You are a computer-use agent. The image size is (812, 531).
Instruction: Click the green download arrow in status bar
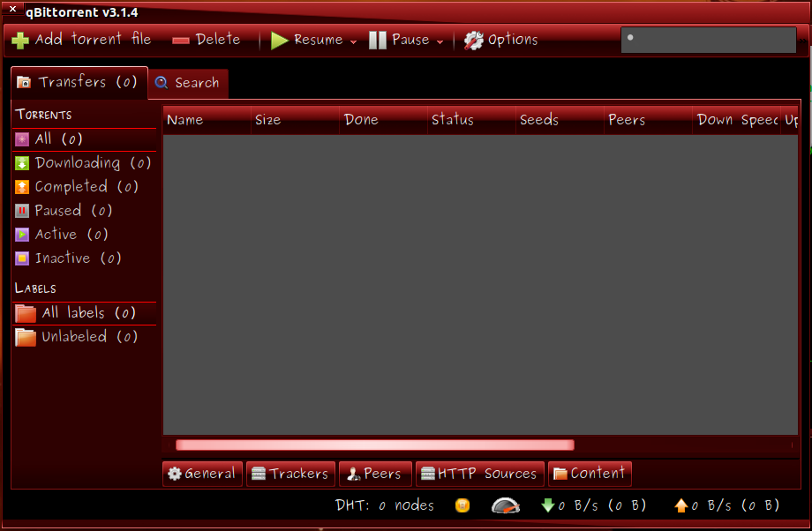point(548,505)
